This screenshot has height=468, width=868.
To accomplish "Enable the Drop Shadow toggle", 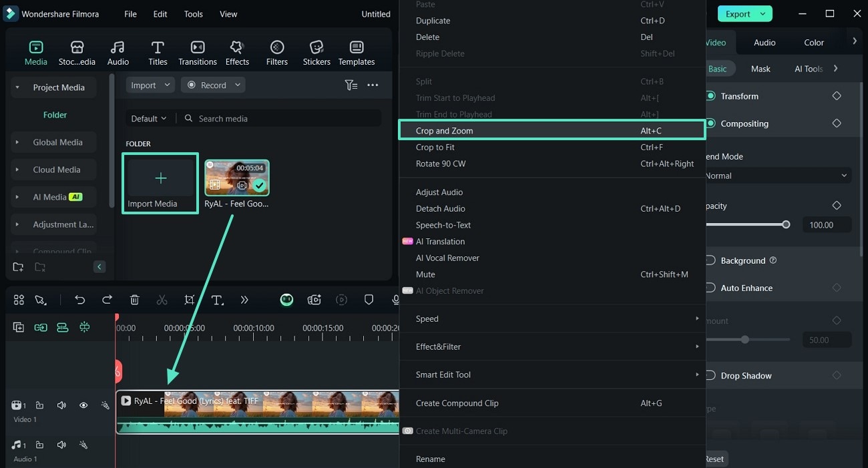I will click(x=710, y=376).
